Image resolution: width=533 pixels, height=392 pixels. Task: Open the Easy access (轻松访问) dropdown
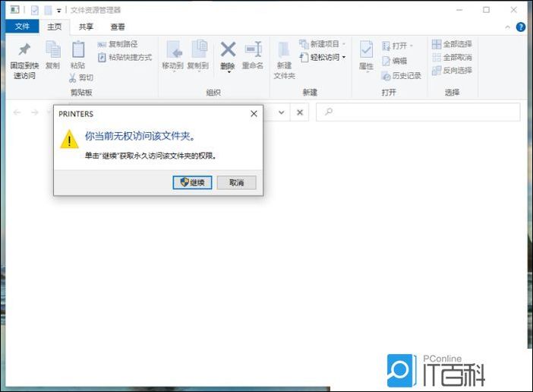pyautogui.click(x=323, y=57)
